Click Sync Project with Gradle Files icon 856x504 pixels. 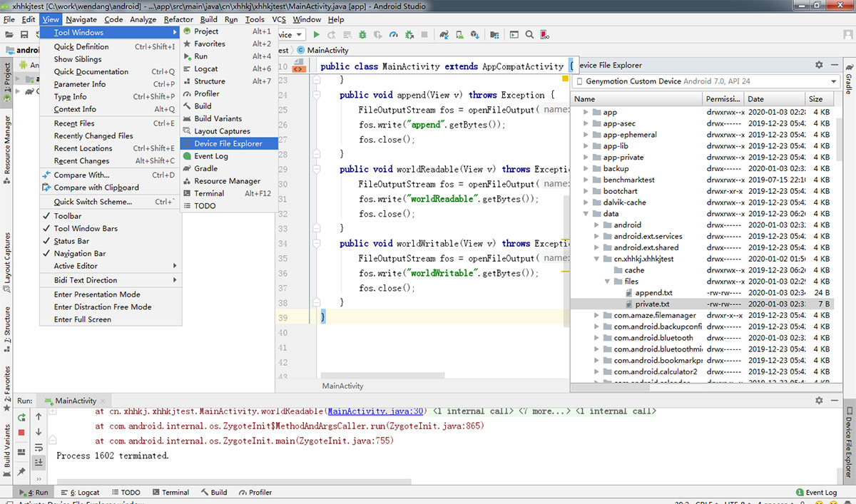pos(444,34)
